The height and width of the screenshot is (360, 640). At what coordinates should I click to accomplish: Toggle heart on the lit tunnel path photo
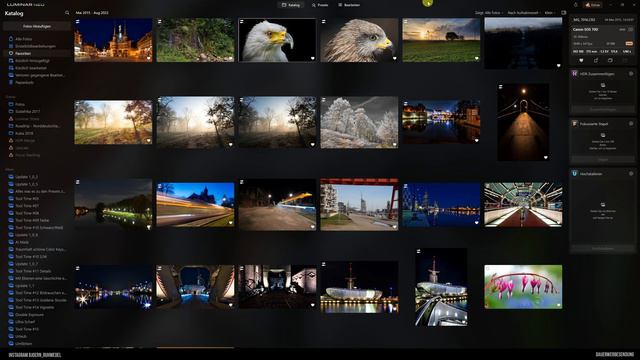(546, 158)
